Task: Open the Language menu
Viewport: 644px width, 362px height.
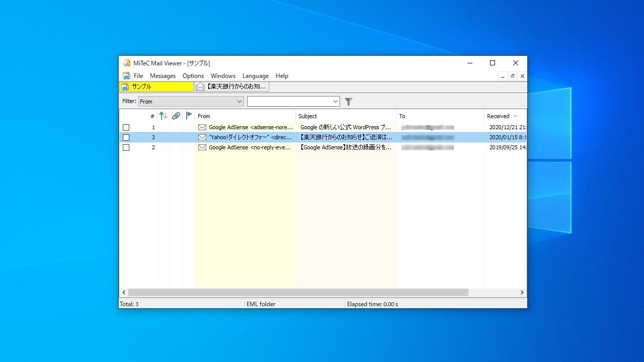Action: (256, 76)
